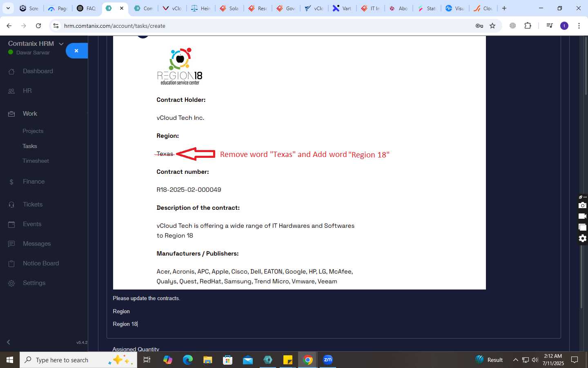Viewport: 588px width, 368px height.
Task: Open Zoom from the taskbar
Action: (328, 360)
